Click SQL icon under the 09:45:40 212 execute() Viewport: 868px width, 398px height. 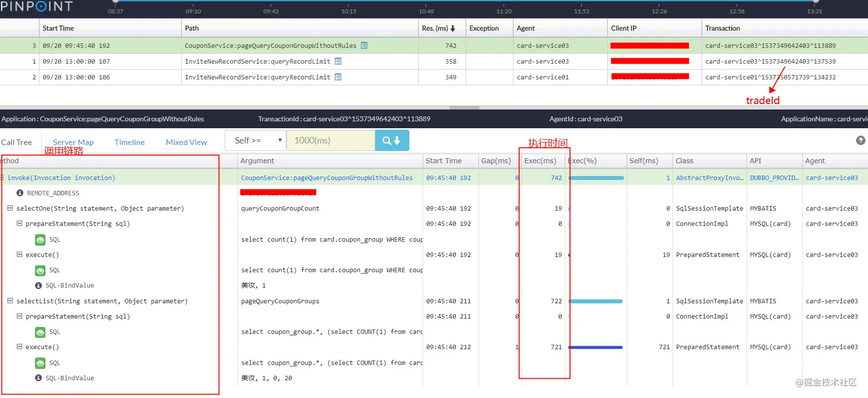click(x=40, y=363)
